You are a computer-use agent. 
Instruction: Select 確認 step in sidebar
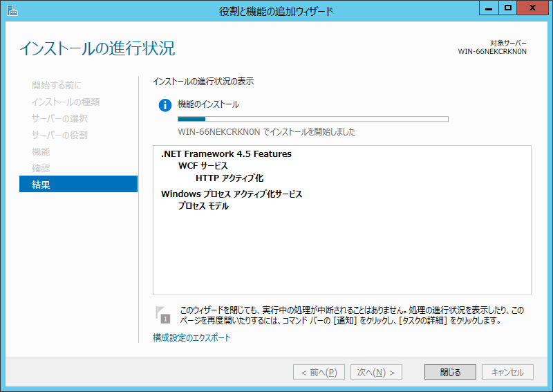click(41, 168)
